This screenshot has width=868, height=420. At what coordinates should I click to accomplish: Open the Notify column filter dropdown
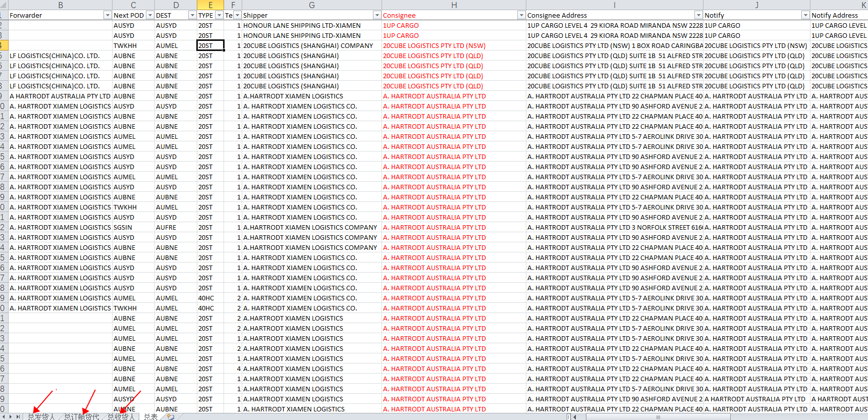click(x=805, y=15)
